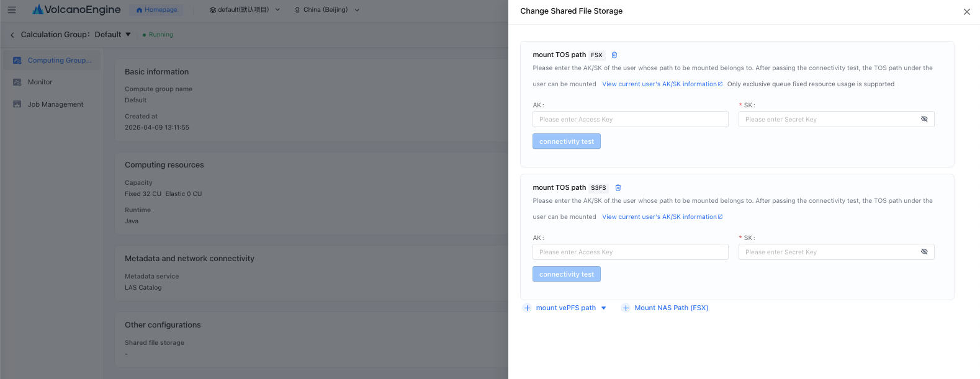Click the plus icon for vePFS path
Screen dimensions: 980x379
527,308
